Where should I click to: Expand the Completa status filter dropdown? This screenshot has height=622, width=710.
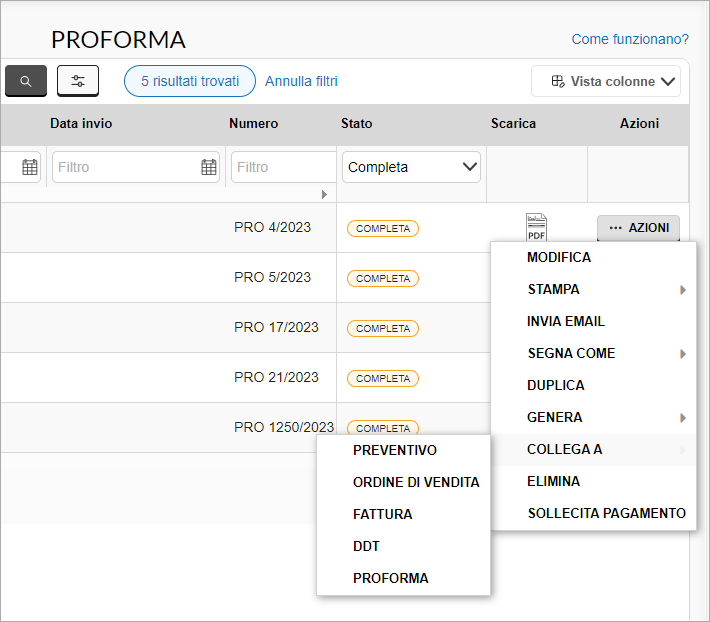coord(411,167)
